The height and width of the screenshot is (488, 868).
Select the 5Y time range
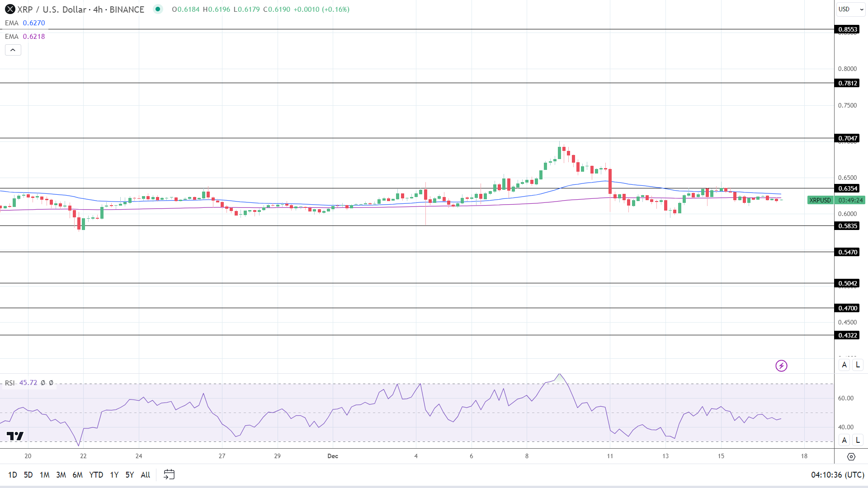130,475
